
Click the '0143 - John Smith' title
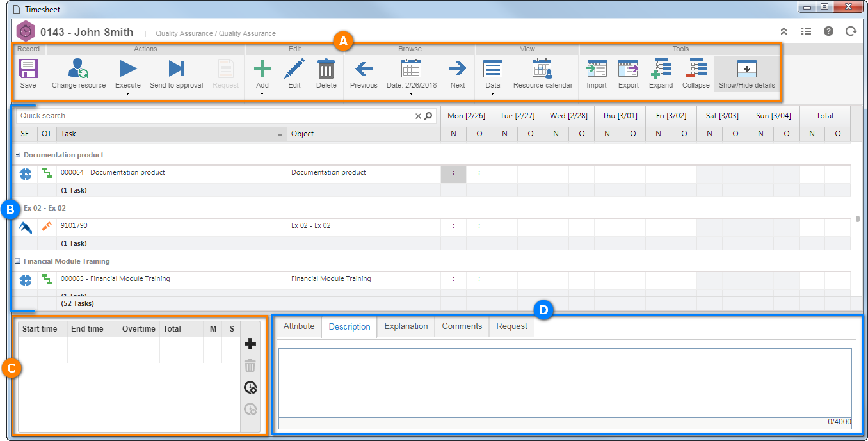tap(87, 32)
